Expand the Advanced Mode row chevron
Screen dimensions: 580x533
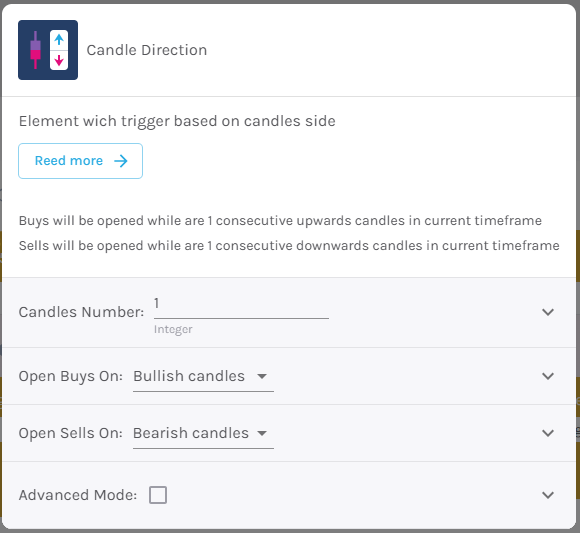coord(548,495)
